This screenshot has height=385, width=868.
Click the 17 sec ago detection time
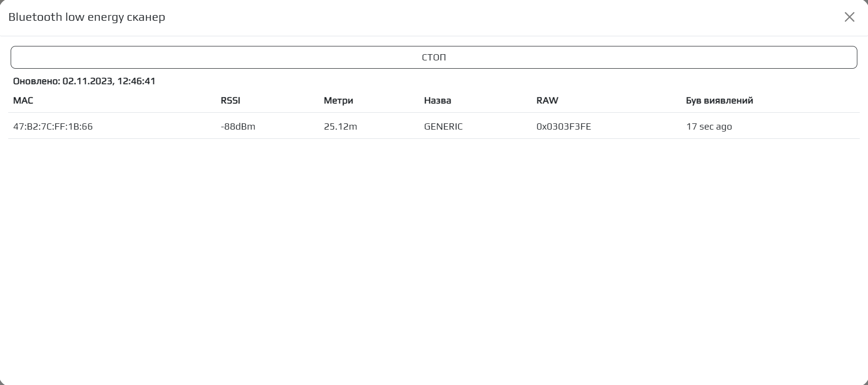point(709,127)
